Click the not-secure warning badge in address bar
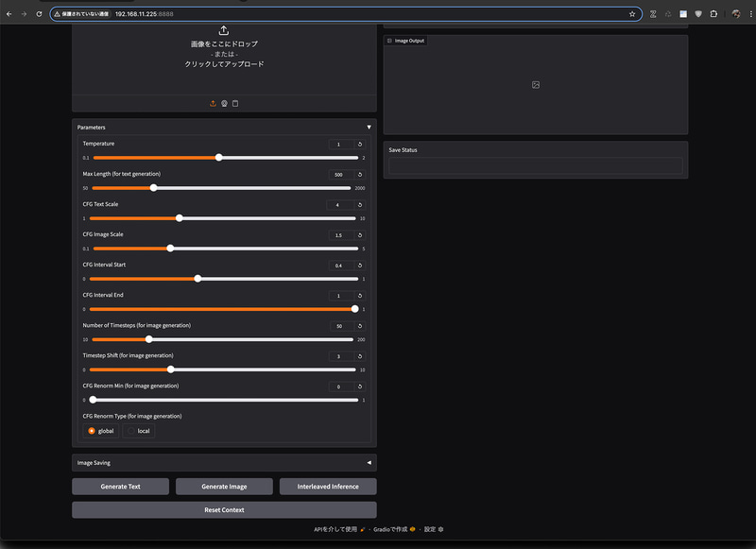Image resolution: width=756 pixels, height=549 pixels. 81,14
